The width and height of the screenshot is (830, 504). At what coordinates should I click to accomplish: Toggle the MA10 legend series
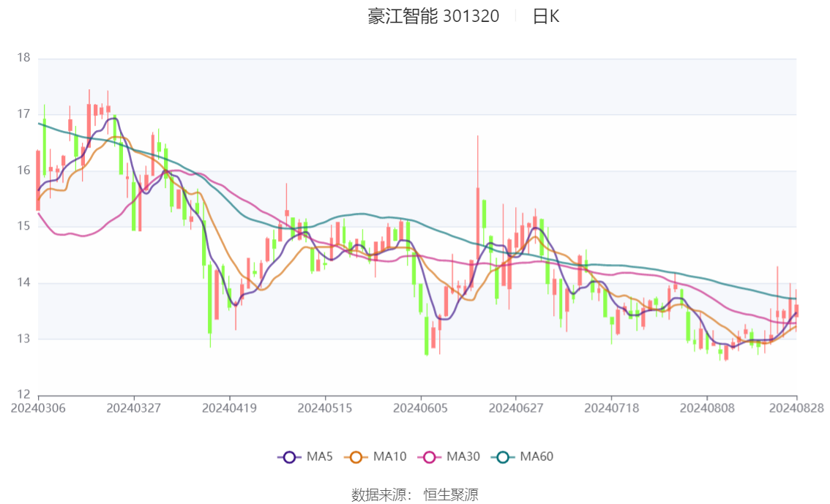[x=375, y=457]
